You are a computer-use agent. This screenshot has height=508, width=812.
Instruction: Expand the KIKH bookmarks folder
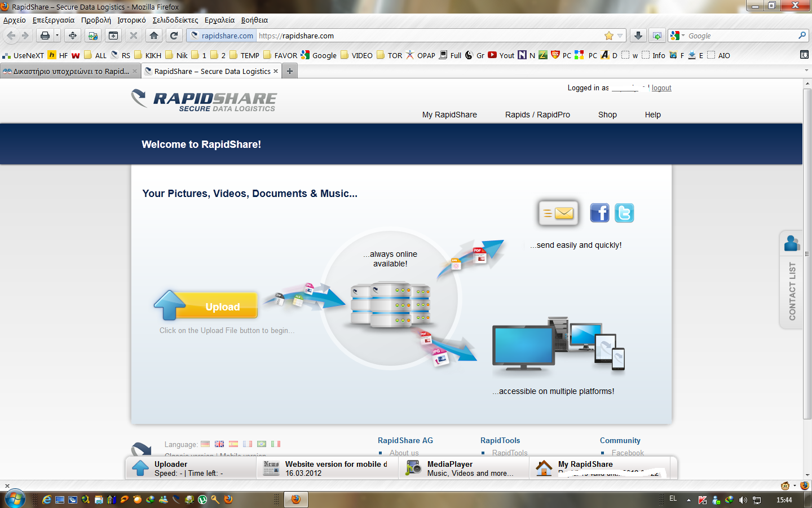(x=148, y=55)
